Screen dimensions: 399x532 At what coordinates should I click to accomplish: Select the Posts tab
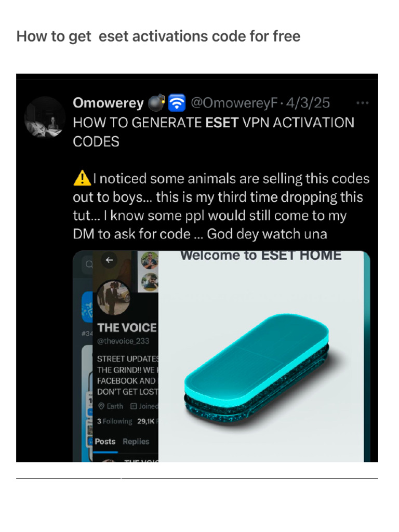tap(105, 442)
